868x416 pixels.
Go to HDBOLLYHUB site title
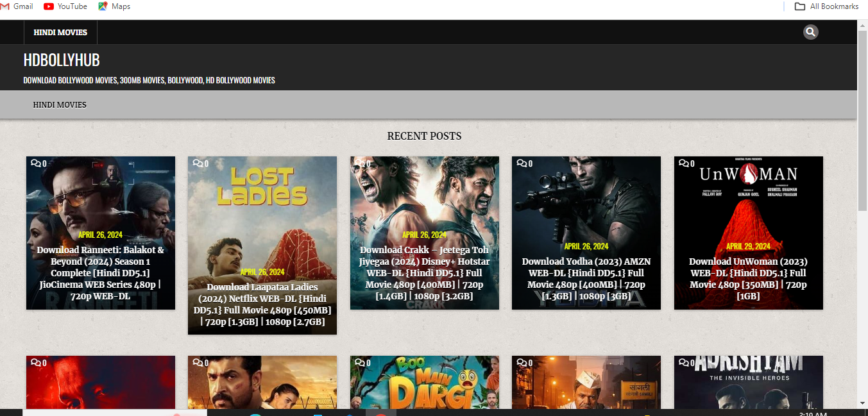[62, 60]
